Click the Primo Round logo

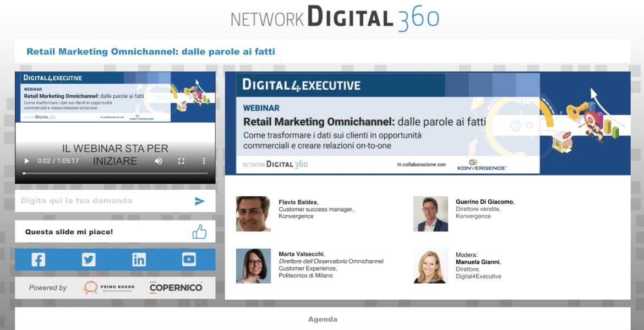108,288
